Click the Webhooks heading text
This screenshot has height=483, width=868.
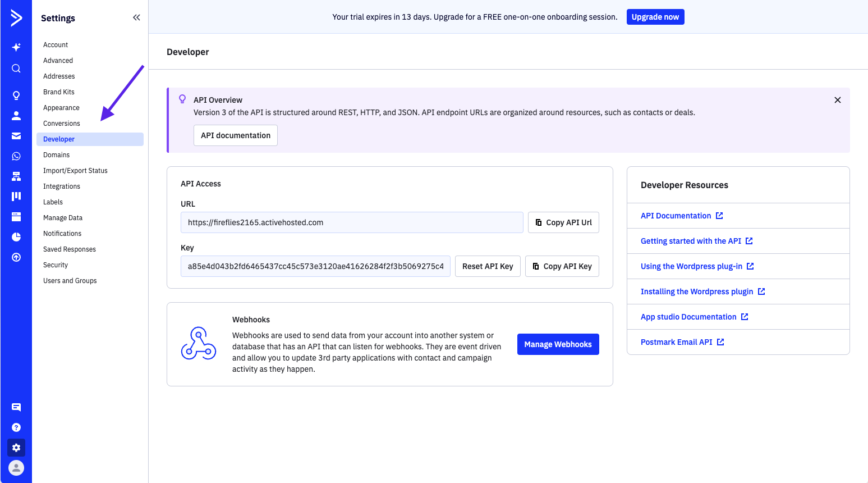(251, 320)
